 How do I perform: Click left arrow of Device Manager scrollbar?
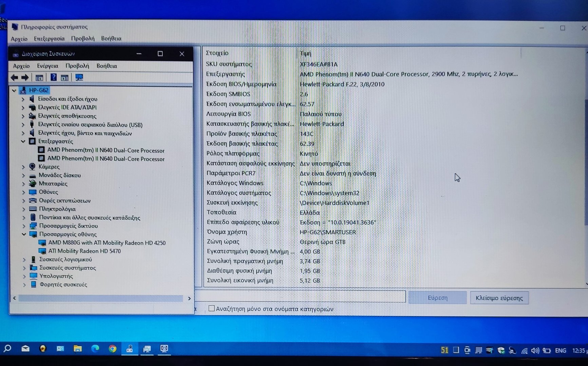point(14,298)
